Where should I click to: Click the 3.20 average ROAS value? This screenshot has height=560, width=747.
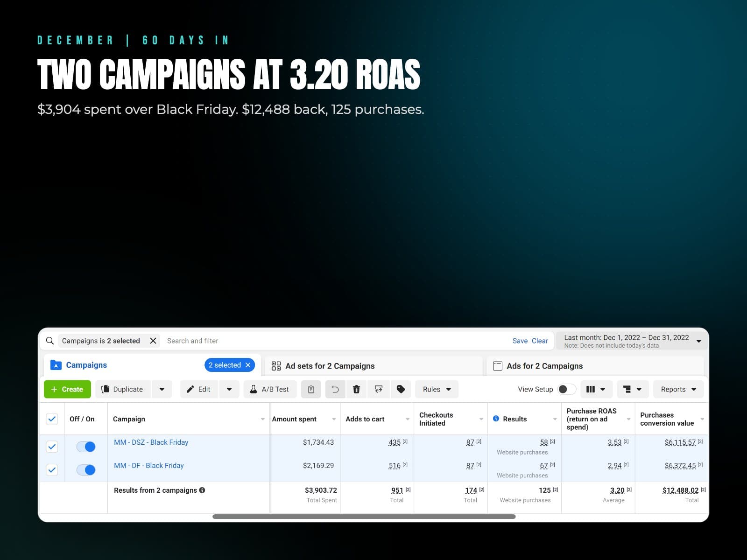[617, 490]
